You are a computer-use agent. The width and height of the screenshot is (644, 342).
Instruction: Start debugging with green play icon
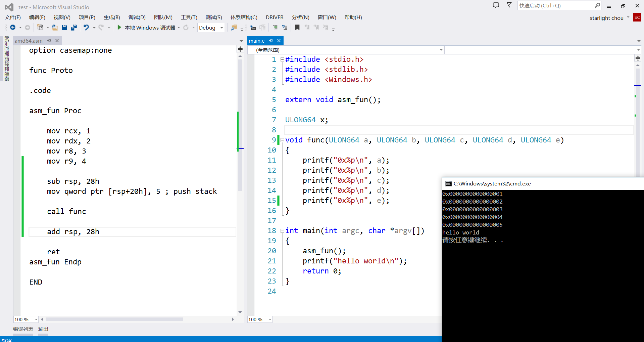click(119, 28)
